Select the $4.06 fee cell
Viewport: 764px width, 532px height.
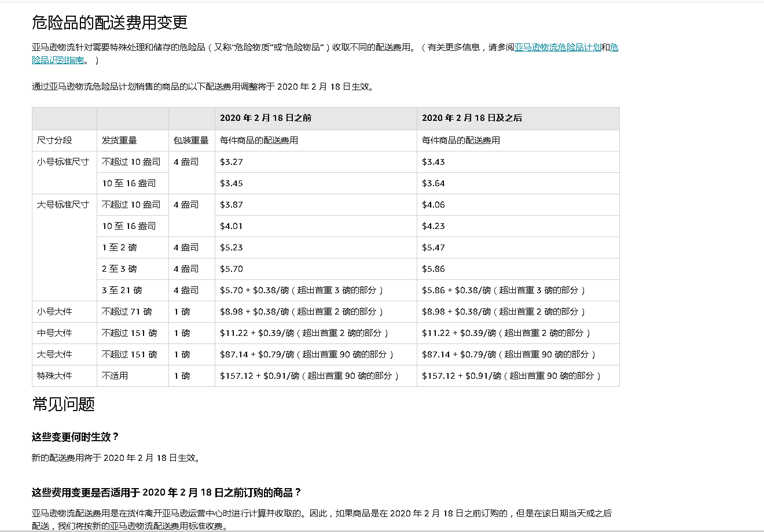(x=518, y=205)
